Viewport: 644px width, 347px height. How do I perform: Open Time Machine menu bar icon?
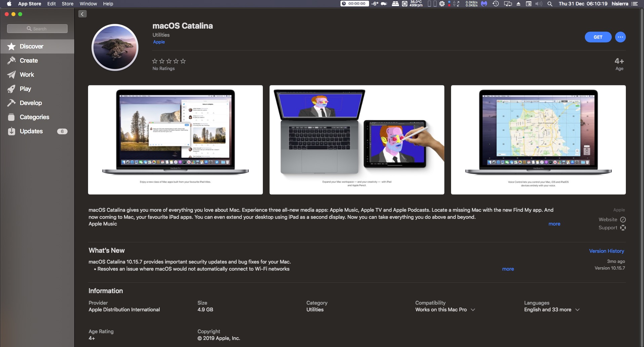point(495,4)
